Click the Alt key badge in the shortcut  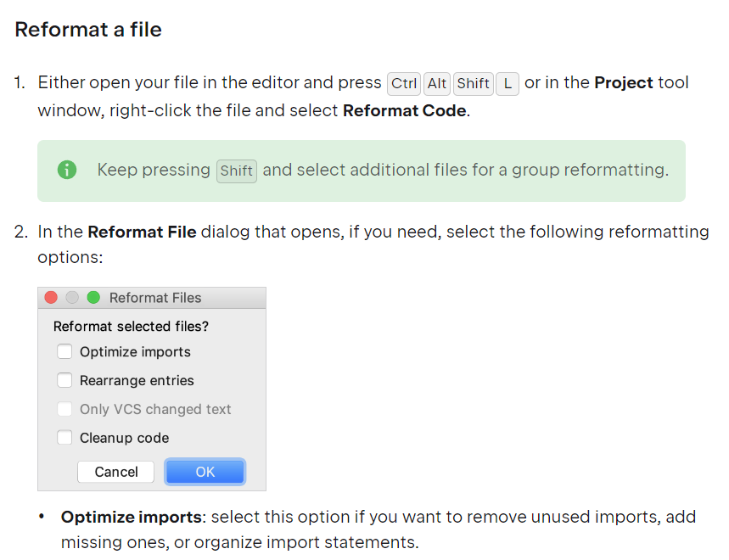(437, 83)
